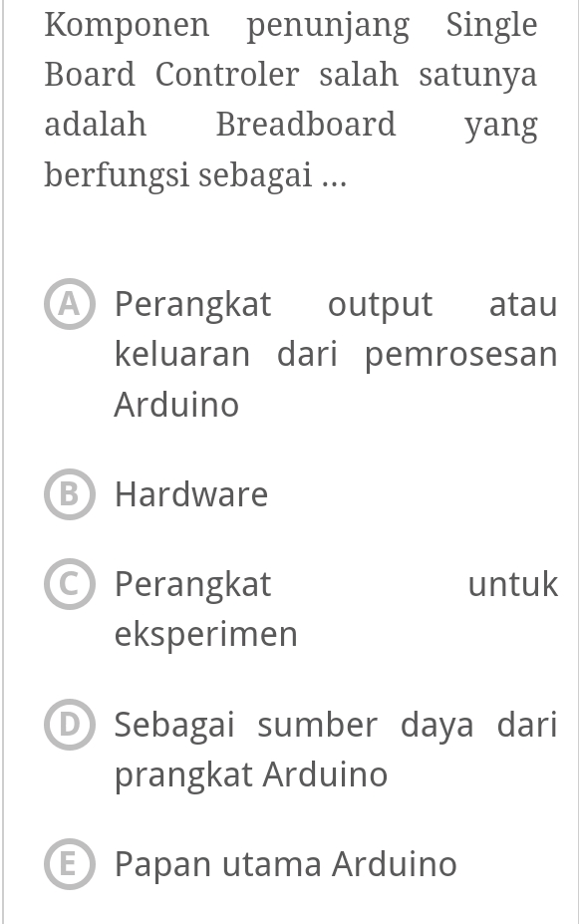Click the word 'Breadboard' in the question

(306, 124)
